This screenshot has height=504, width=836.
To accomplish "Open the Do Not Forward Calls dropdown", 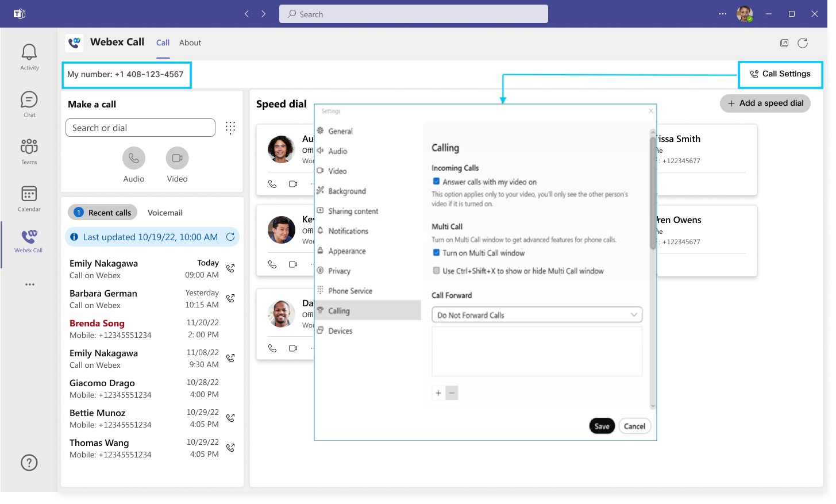I will [x=536, y=314].
